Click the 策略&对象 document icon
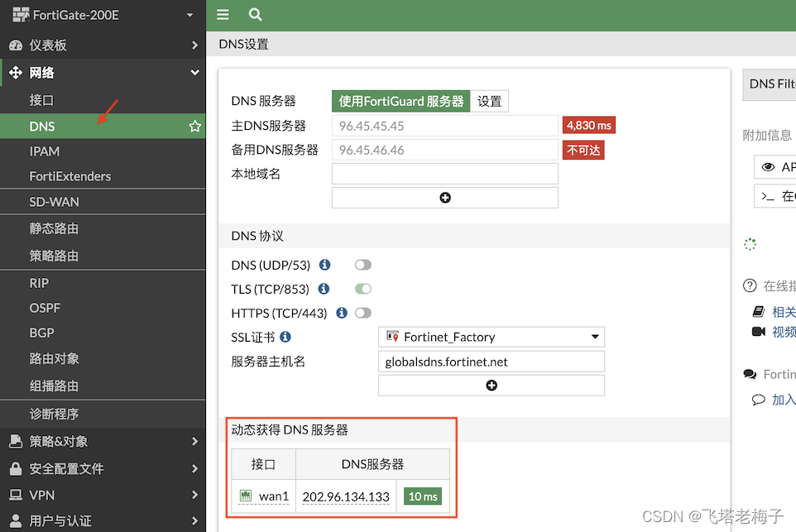Viewport: 796px width, 532px height. pos(16,441)
